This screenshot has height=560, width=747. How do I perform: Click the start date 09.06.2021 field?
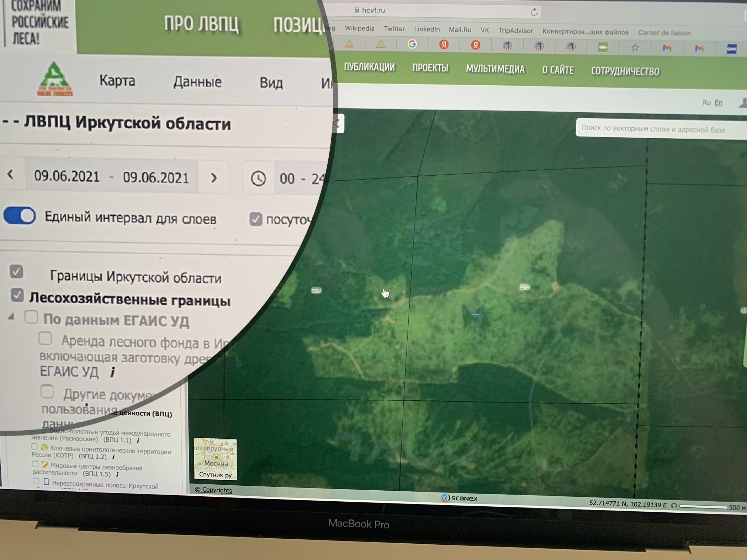67,176
